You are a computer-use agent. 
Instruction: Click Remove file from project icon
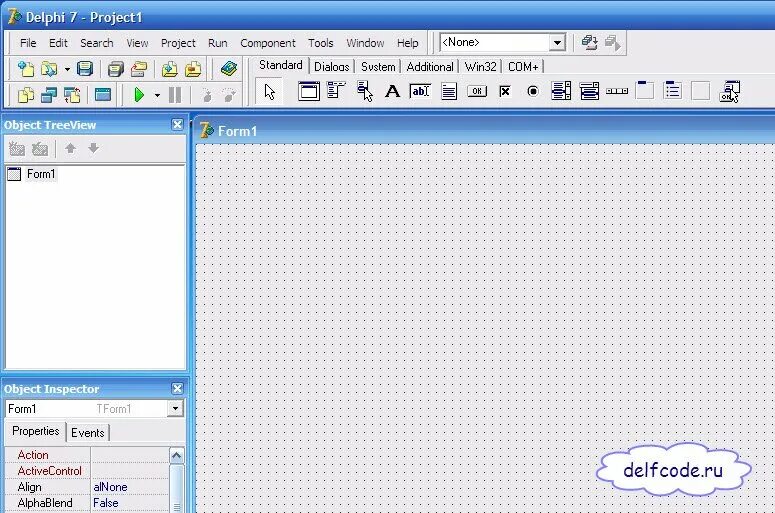193,69
